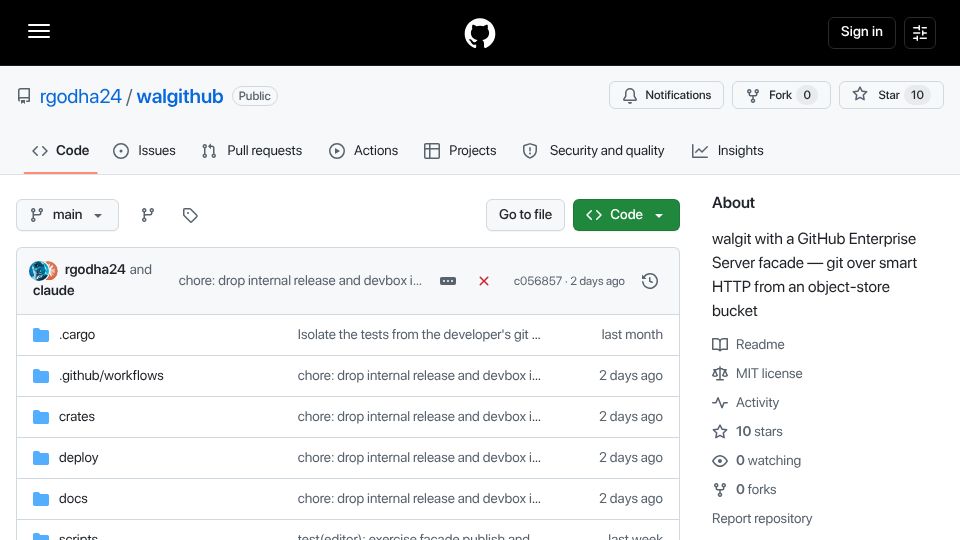The image size is (960, 540).
Task: Open commit message in the .github/workflows row
Action: [x=419, y=376]
